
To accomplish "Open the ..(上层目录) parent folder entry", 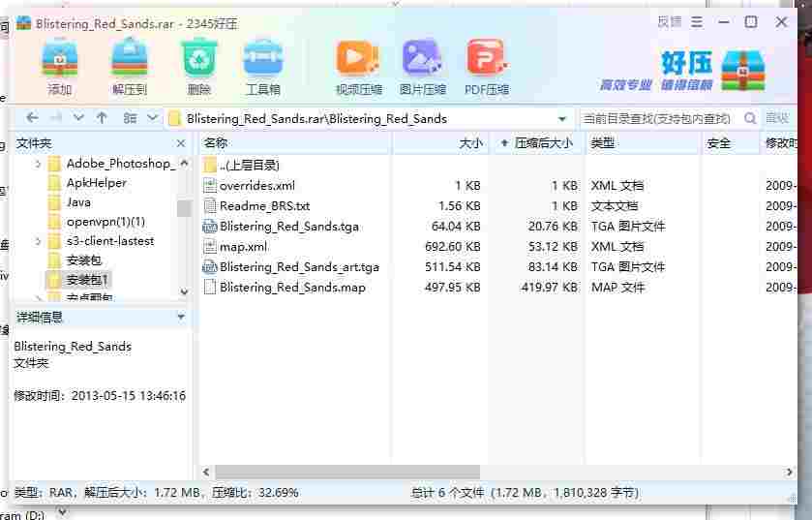I will [242, 166].
